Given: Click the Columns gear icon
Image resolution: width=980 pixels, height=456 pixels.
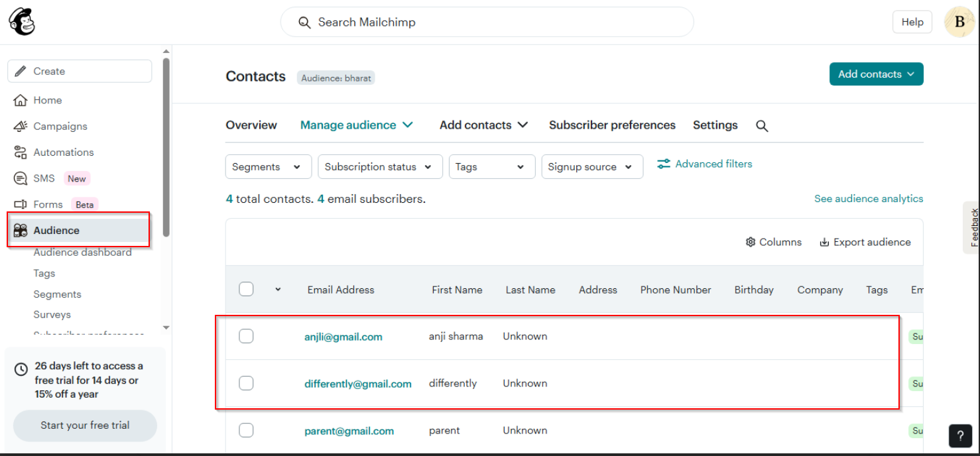Looking at the screenshot, I should point(751,242).
